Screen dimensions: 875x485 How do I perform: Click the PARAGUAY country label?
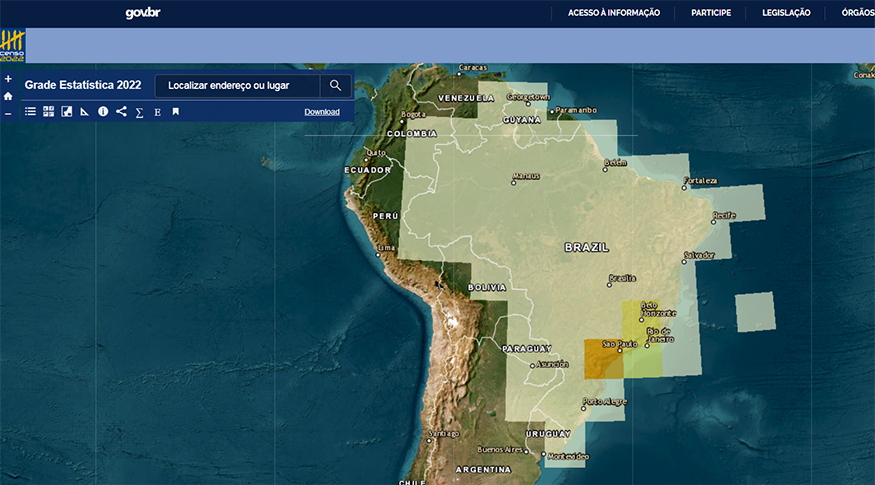tap(527, 348)
